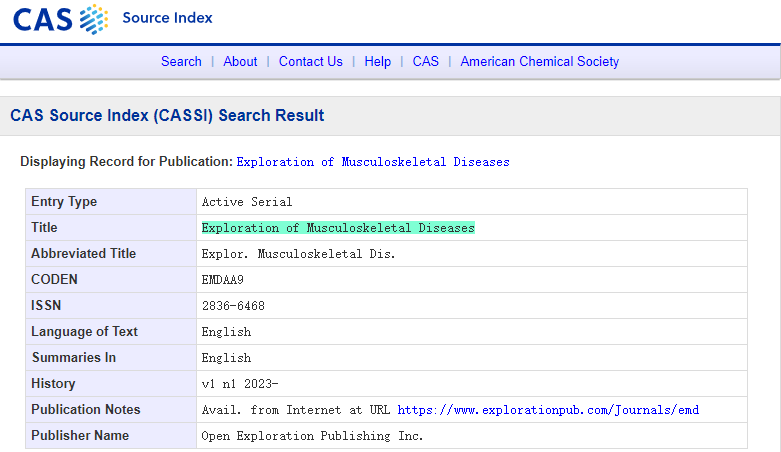Click the 'ISSN' row label
Viewport: 781px width, 452px height.
46,305
